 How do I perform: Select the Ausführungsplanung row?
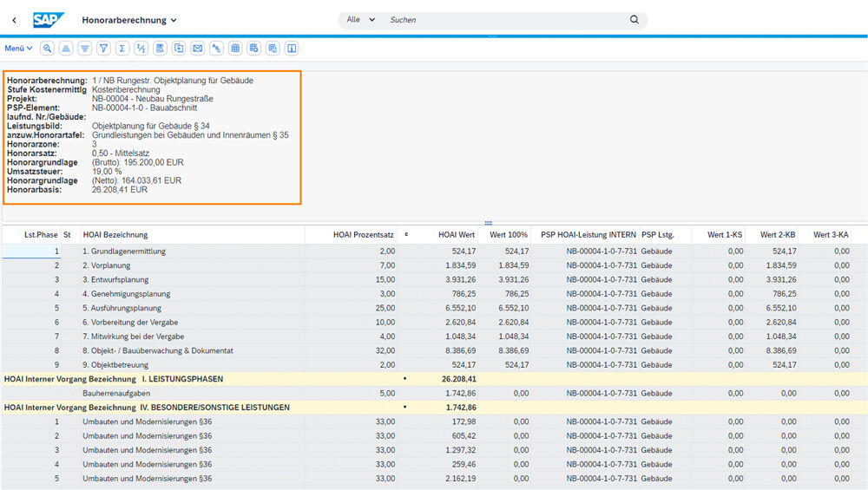121,308
